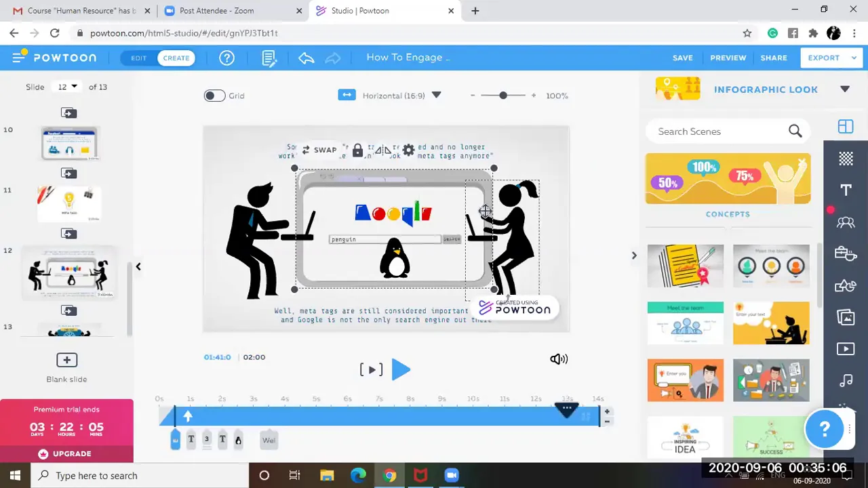868x488 pixels.
Task: Click the volume speaker icon
Action: click(559, 359)
